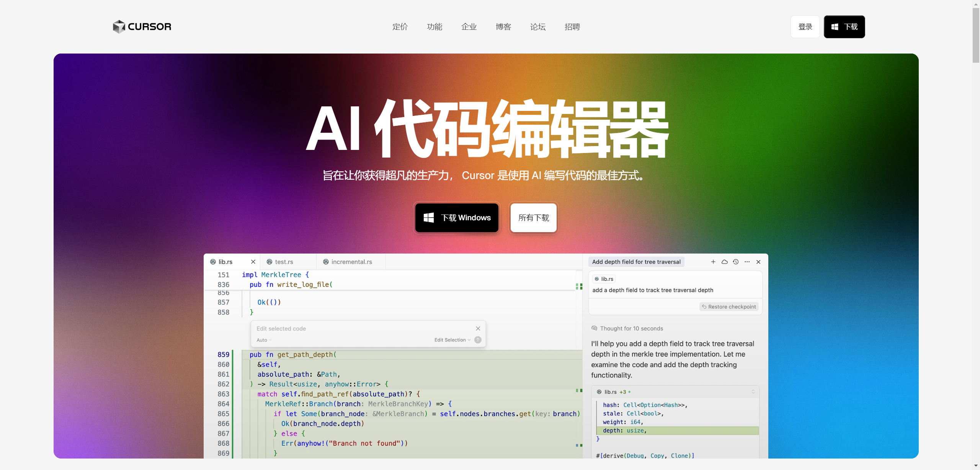This screenshot has width=980, height=470.
Task: Click 'pub fn get_path_depth(' code line
Action: point(293,355)
